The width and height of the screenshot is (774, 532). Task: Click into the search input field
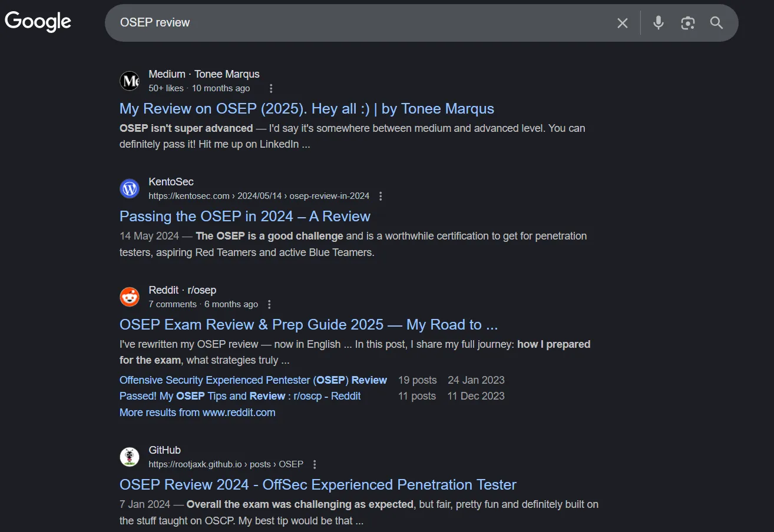point(353,23)
